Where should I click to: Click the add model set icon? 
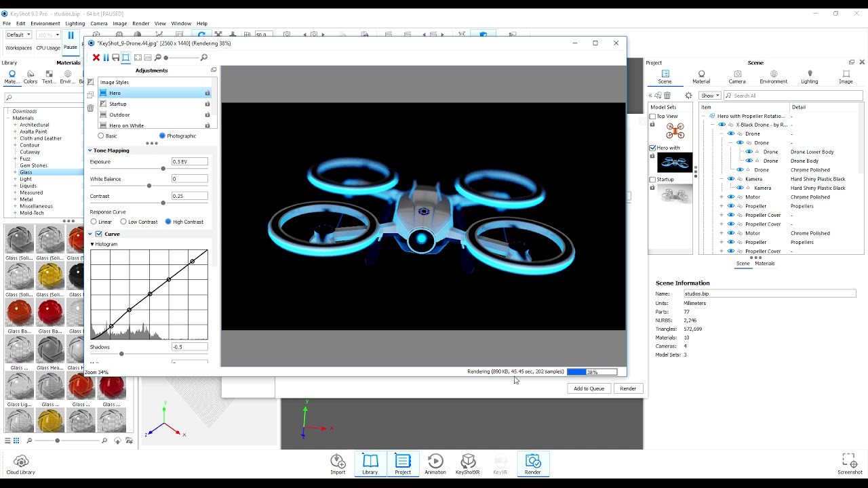658,96
